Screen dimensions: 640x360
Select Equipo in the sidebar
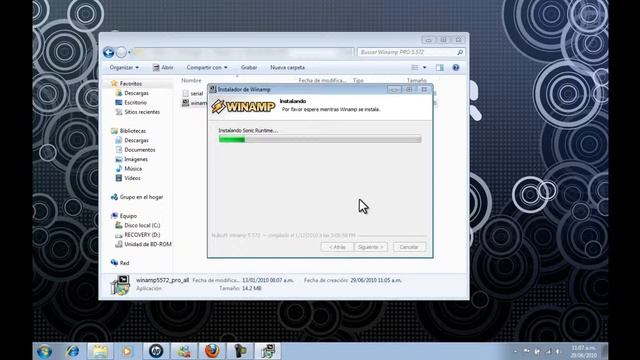pyautogui.click(x=128, y=216)
